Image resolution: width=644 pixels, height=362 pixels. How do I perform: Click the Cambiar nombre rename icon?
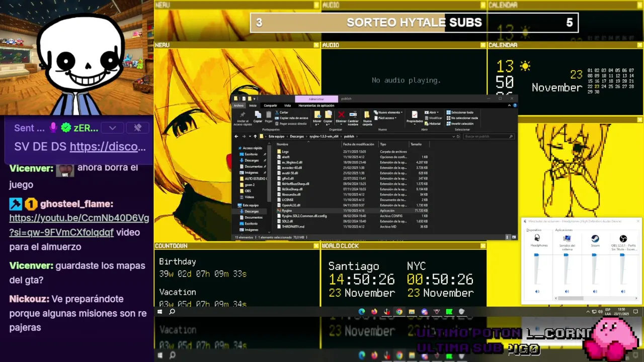pyautogui.click(x=353, y=114)
